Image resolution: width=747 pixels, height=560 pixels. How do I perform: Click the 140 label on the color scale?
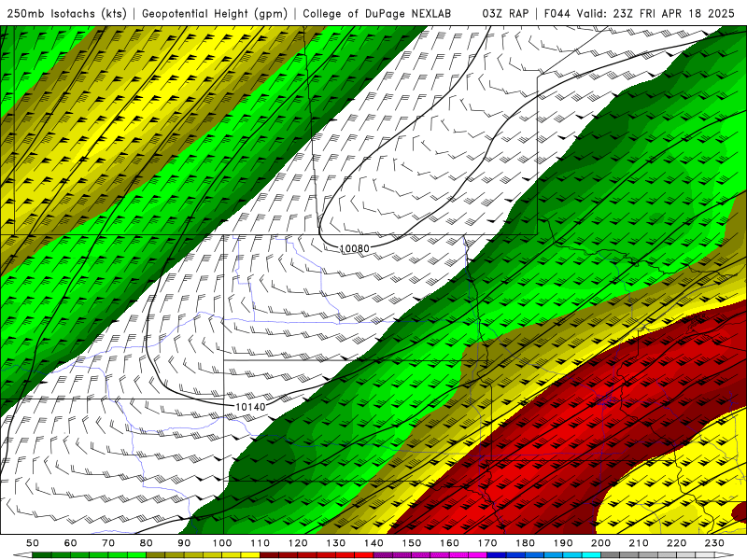[x=373, y=543]
